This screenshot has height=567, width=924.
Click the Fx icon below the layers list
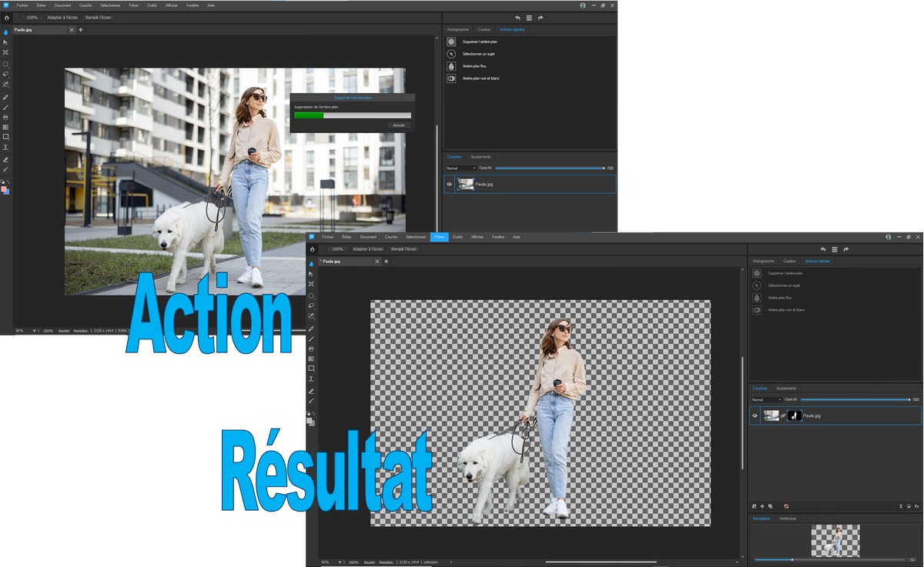(917, 506)
